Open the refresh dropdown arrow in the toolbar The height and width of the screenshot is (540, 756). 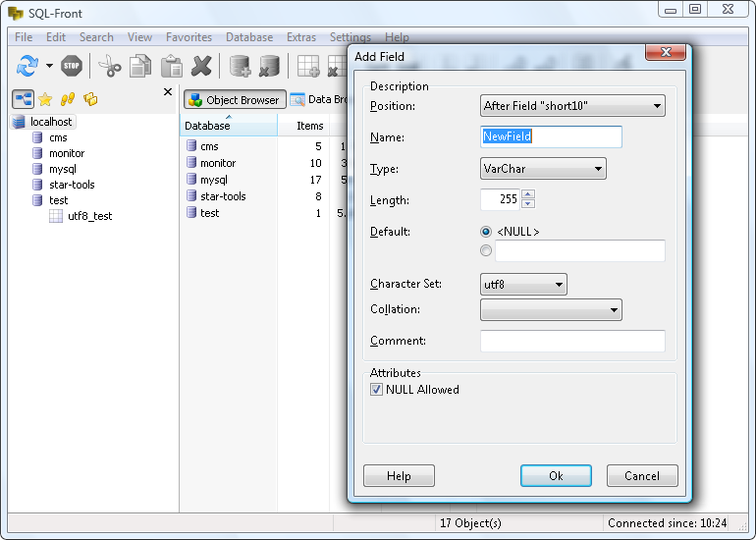coord(49,66)
